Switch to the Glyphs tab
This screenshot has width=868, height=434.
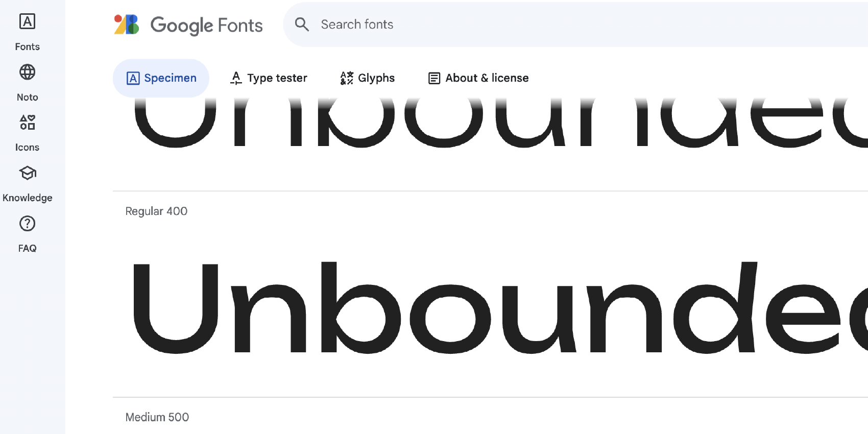tap(368, 78)
